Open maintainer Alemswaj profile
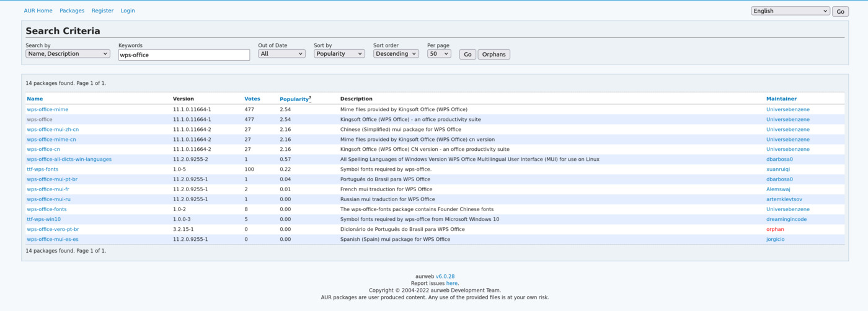This screenshot has width=868, height=311. 778,189
